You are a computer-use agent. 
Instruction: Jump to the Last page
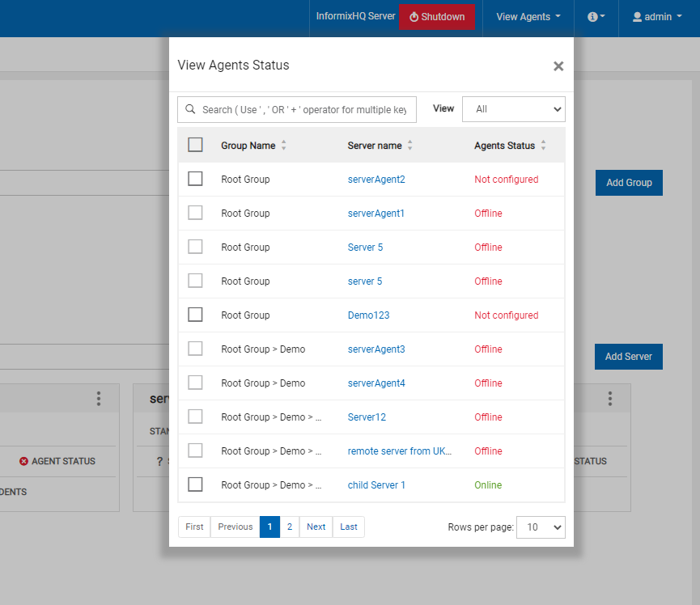349,527
